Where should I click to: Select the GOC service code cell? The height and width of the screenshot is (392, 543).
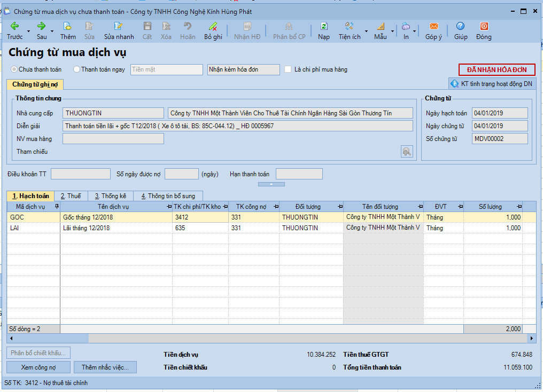pyautogui.click(x=34, y=217)
